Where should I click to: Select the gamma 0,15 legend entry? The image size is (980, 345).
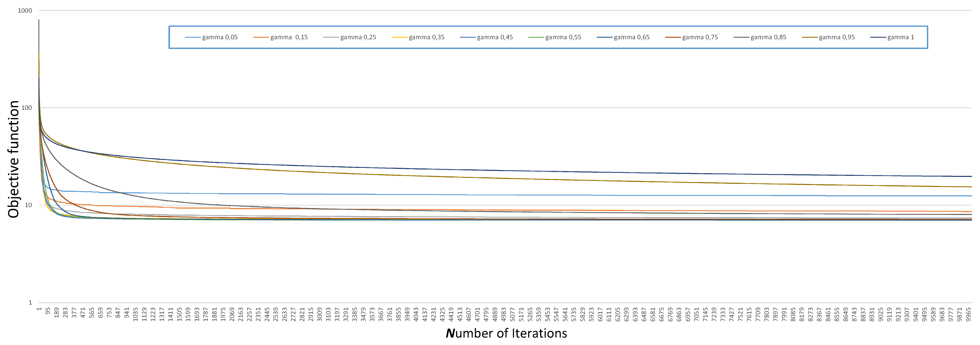point(289,37)
